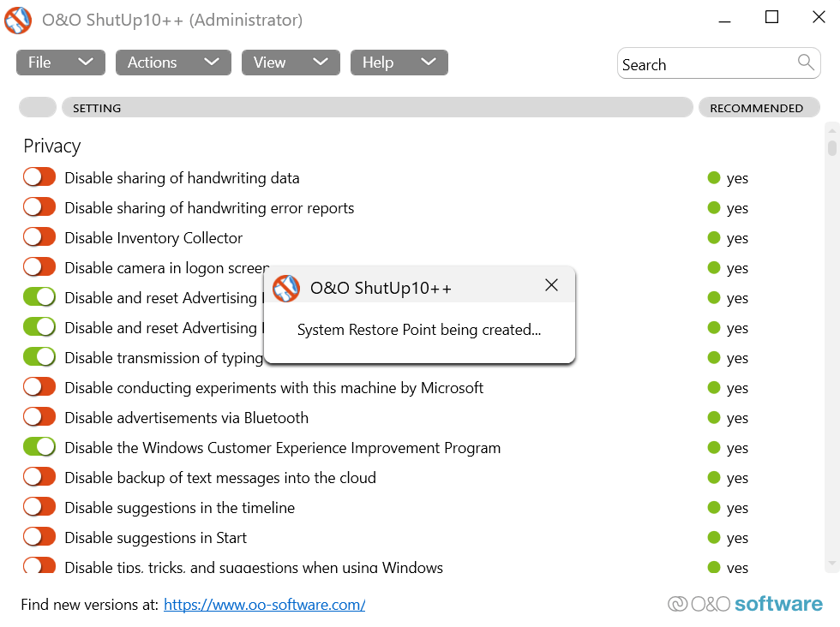Turn off Windows Customer Experience Improvement Program toggle

tap(39, 447)
